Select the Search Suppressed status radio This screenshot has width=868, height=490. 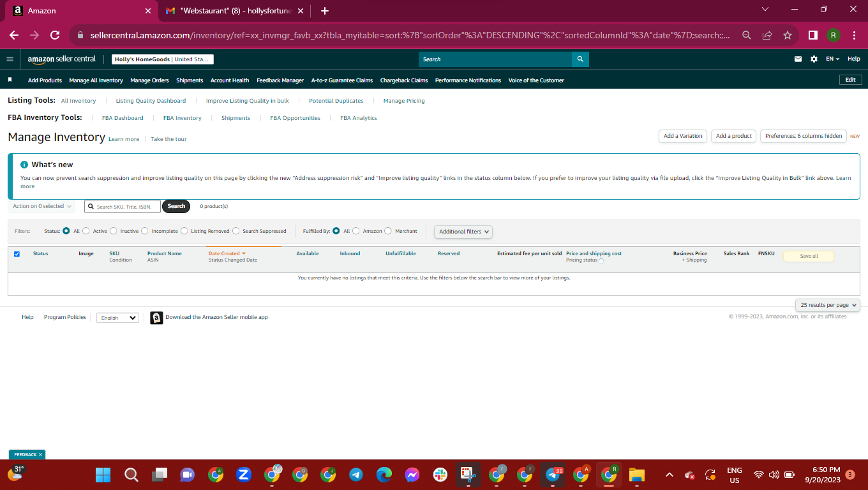click(236, 231)
